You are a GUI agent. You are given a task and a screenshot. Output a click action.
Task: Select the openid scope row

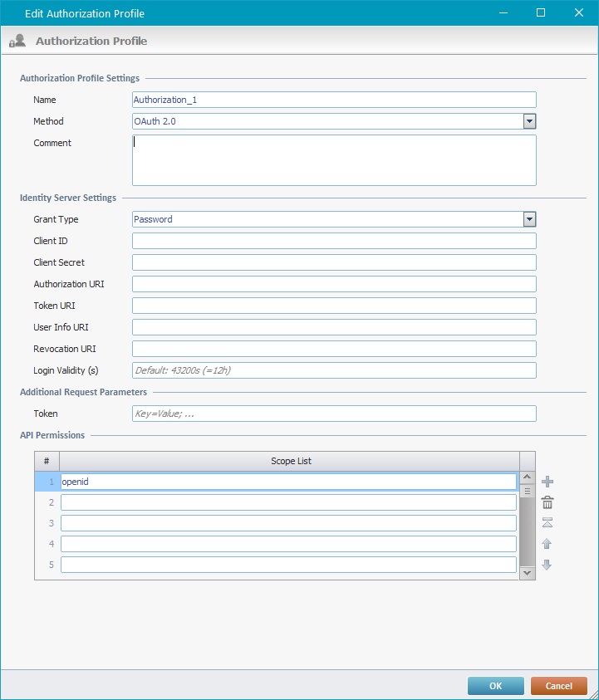(x=287, y=482)
